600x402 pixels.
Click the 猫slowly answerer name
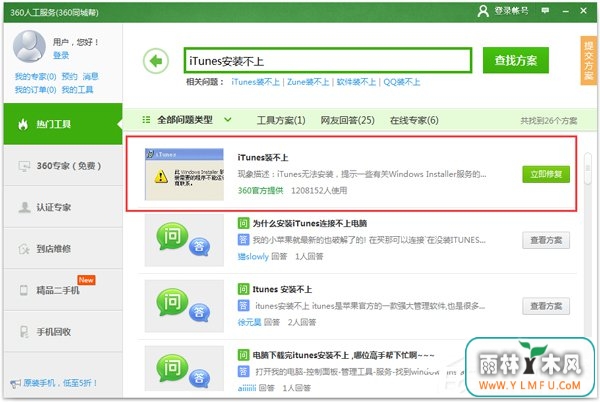(x=253, y=256)
